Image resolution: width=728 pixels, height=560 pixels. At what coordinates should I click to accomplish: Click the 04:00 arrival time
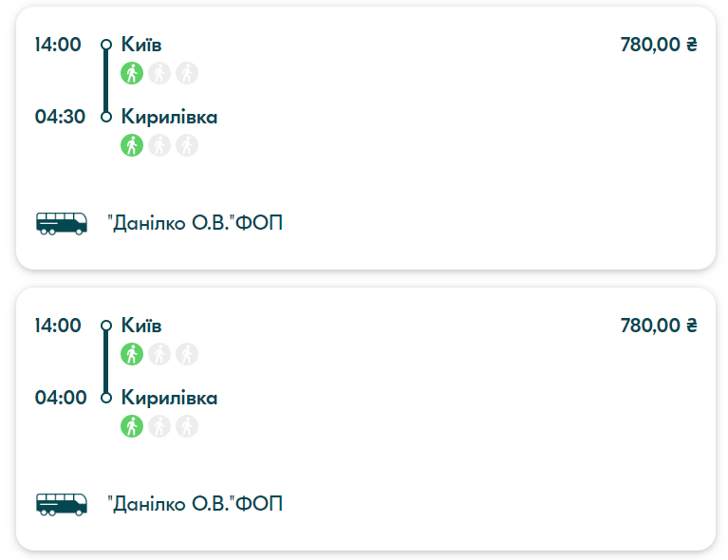point(60,398)
